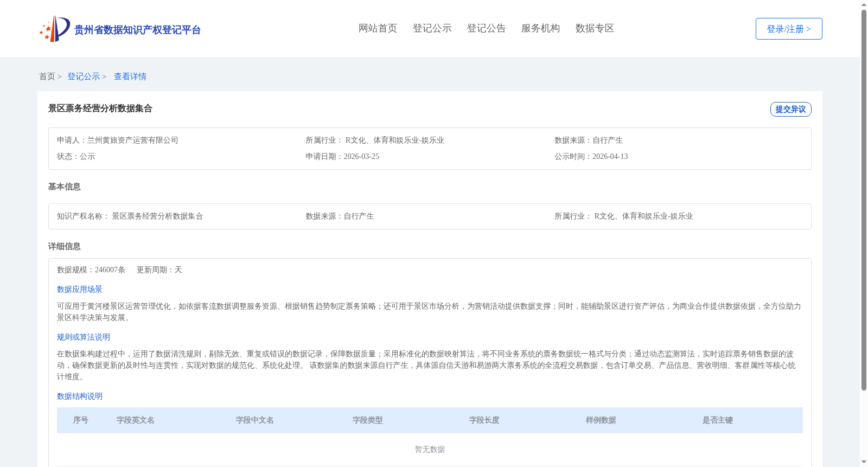
Task: Go back to 首页 breadcrumb
Action: click(47, 76)
